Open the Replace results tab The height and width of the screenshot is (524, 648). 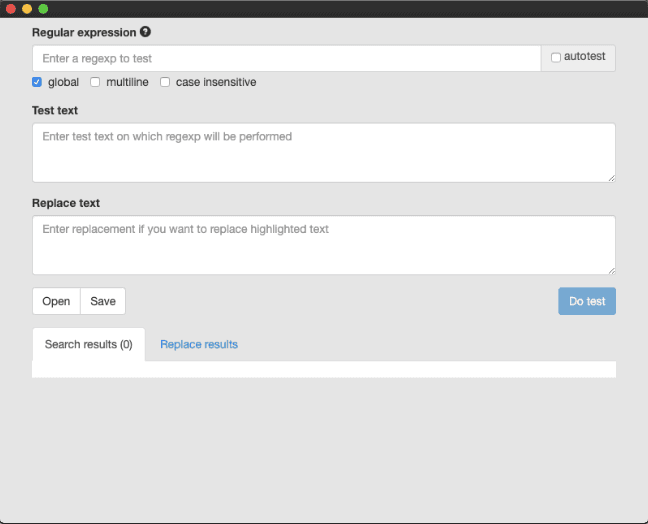click(199, 344)
